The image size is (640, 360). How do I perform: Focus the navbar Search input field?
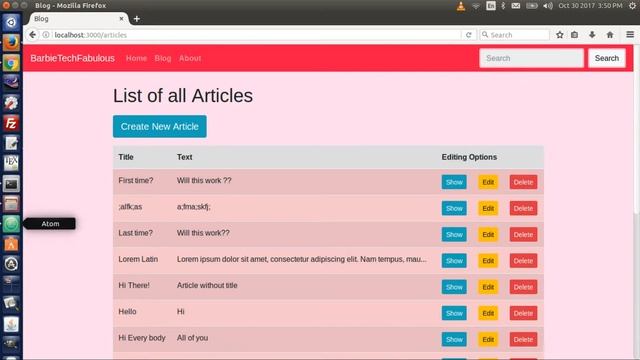coord(531,58)
